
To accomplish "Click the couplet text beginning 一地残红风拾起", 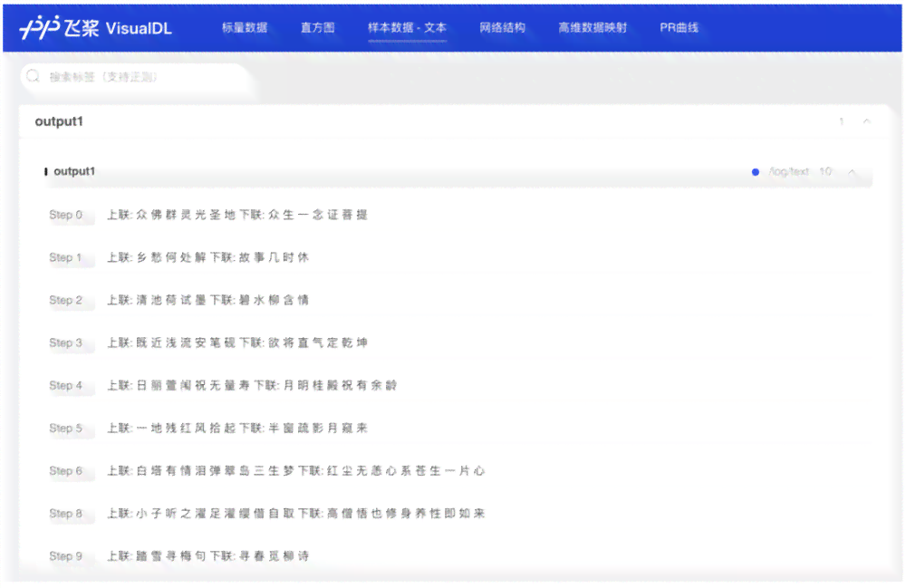I will (237, 429).
